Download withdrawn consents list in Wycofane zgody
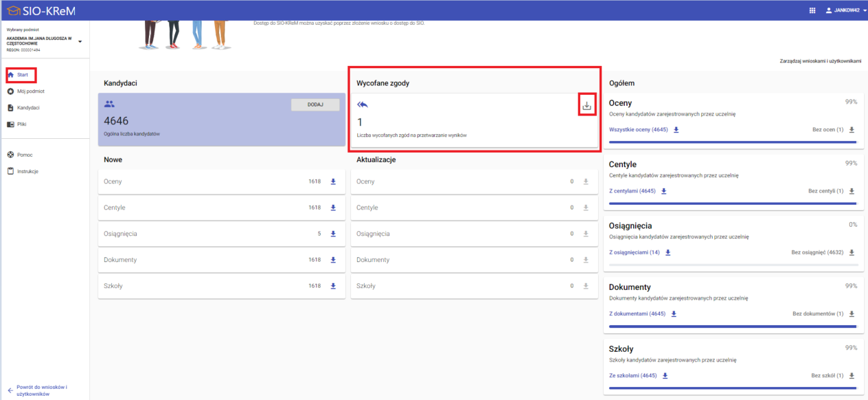The image size is (868, 400). tap(586, 106)
